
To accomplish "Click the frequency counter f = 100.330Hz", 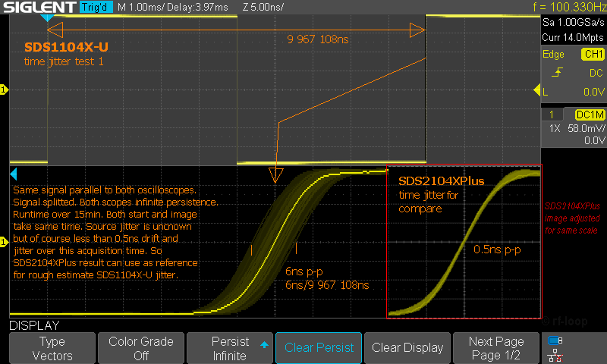I will tap(570, 7).
